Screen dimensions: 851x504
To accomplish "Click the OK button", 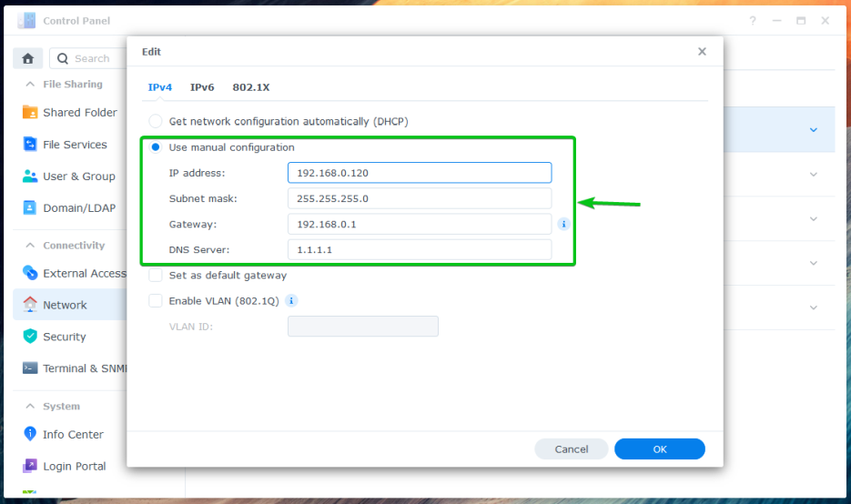I will click(660, 449).
